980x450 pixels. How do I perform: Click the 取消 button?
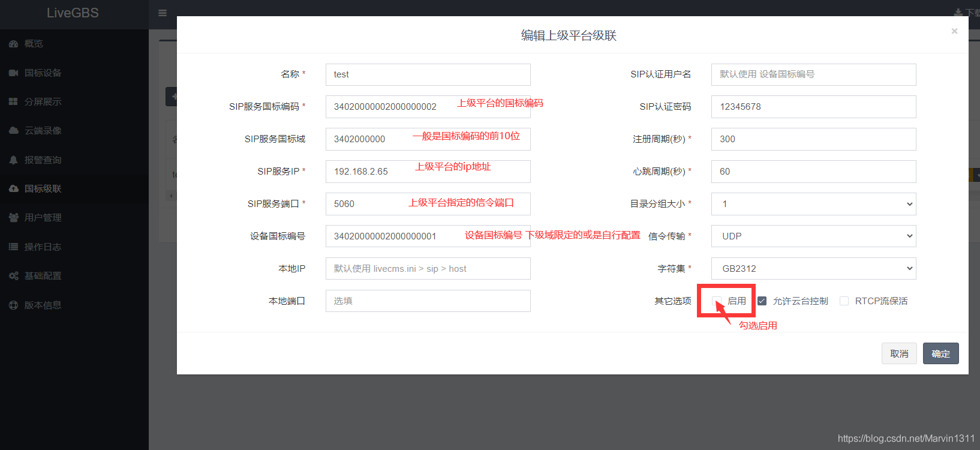pos(899,353)
